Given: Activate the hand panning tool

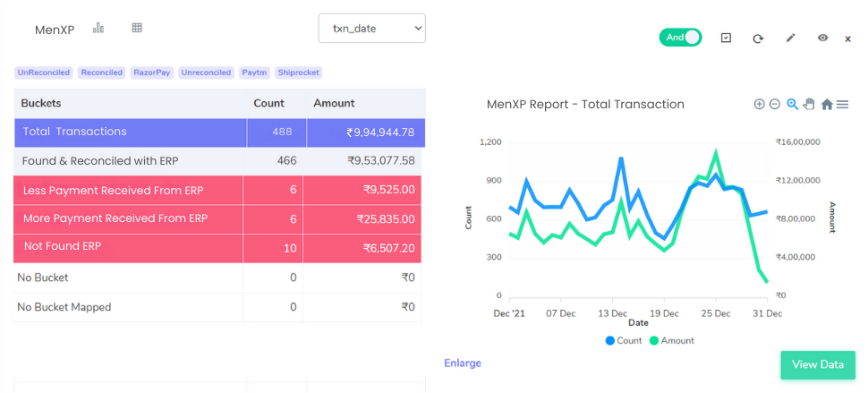Looking at the screenshot, I should click(809, 105).
